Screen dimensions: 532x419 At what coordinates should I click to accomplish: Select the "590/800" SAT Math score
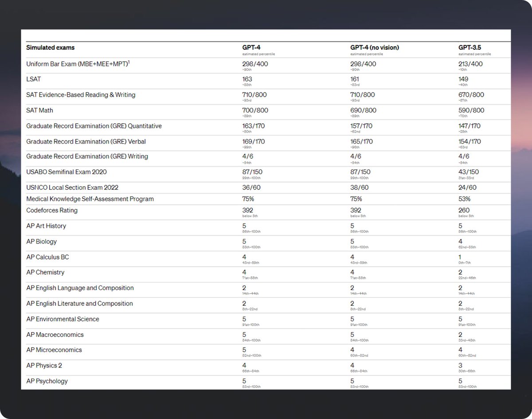pos(471,110)
